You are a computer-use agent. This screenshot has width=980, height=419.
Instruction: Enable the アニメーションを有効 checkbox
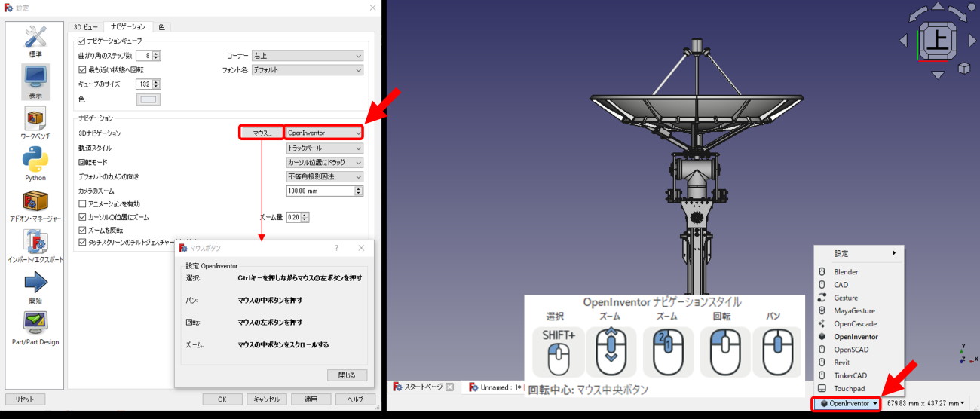tap(83, 204)
